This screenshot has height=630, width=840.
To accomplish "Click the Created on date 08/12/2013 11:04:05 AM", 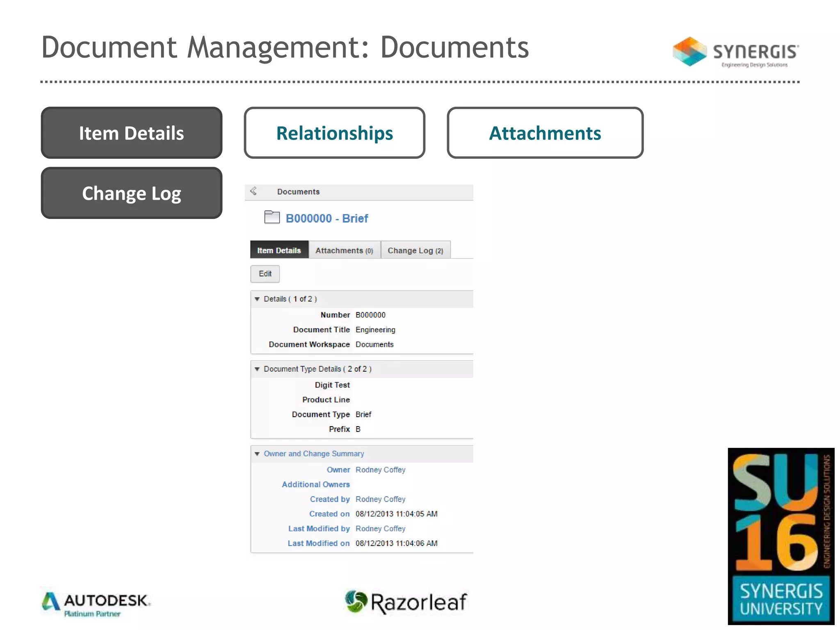I will [397, 514].
